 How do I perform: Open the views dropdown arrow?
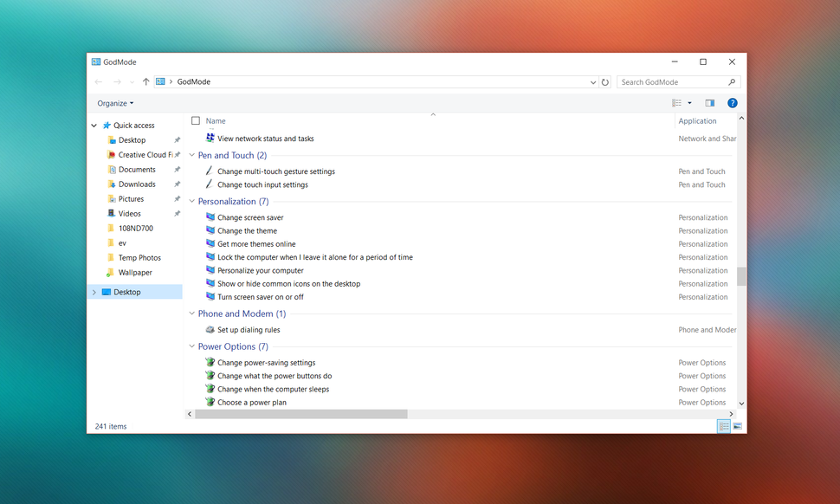pyautogui.click(x=688, y=102)
